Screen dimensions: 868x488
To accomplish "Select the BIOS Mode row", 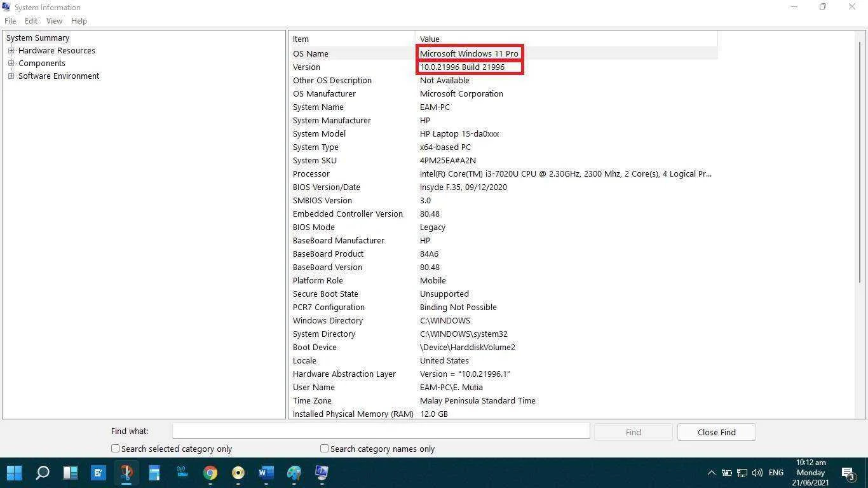I will pos(503,227).
